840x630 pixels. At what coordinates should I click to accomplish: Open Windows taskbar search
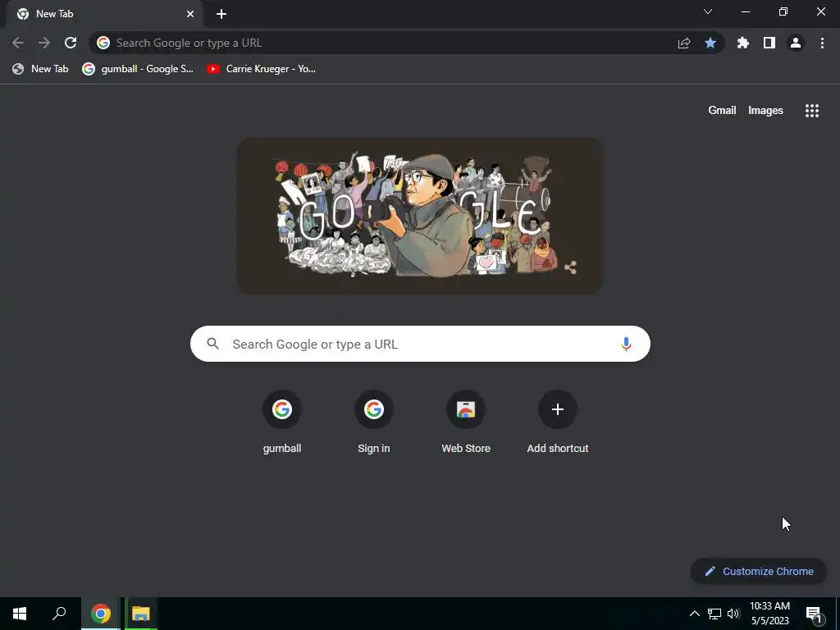click(59, 614)
